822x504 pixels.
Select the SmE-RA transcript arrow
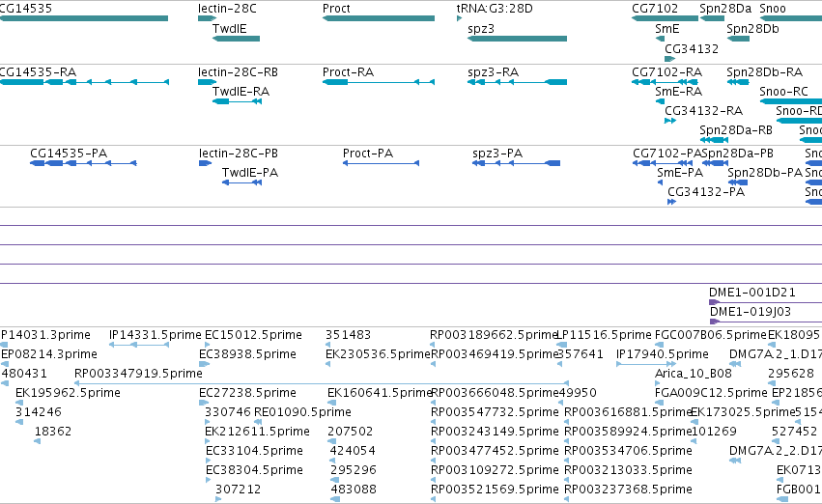point(660,101)
